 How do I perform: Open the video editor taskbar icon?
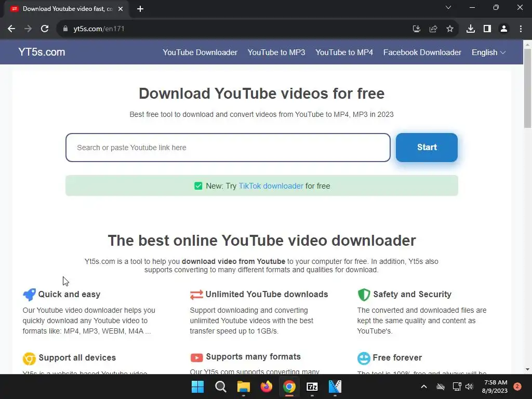pos(335,387)
